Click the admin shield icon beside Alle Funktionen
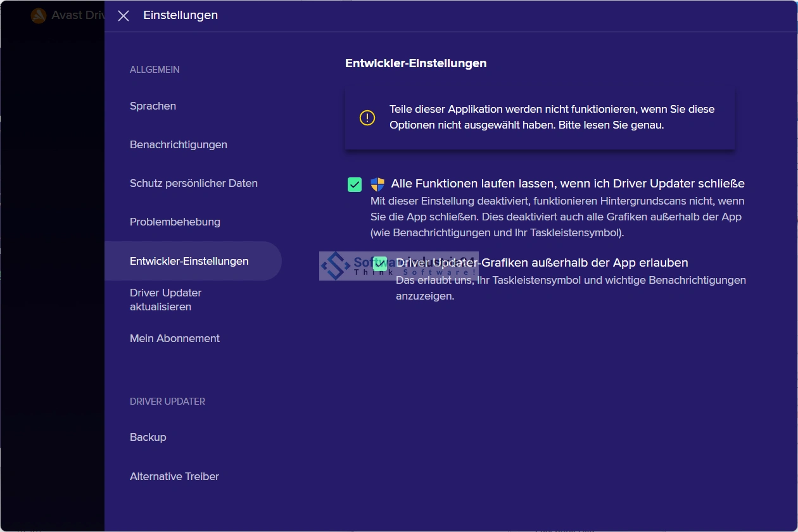798x532 pixels. tap(377, 184)
